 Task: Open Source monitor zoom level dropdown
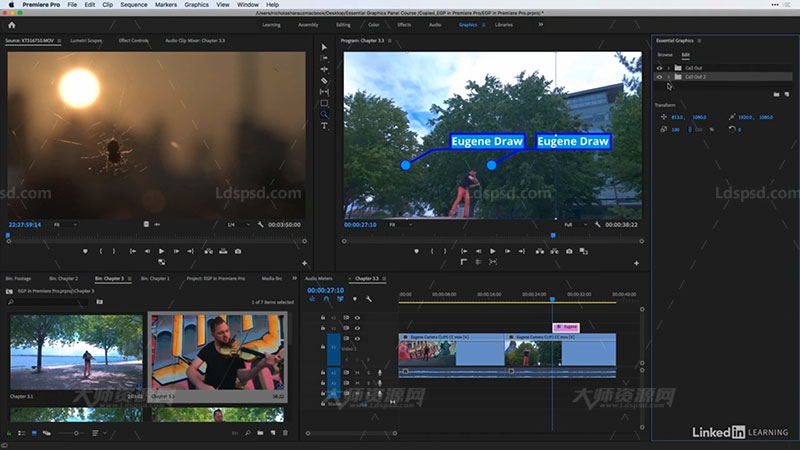(x=65, y=224)
